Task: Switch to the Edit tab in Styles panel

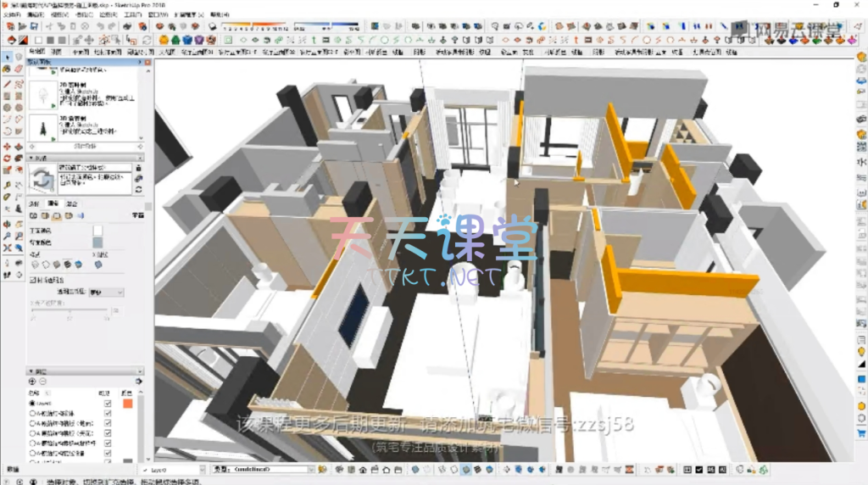Action: click(53, 203)
